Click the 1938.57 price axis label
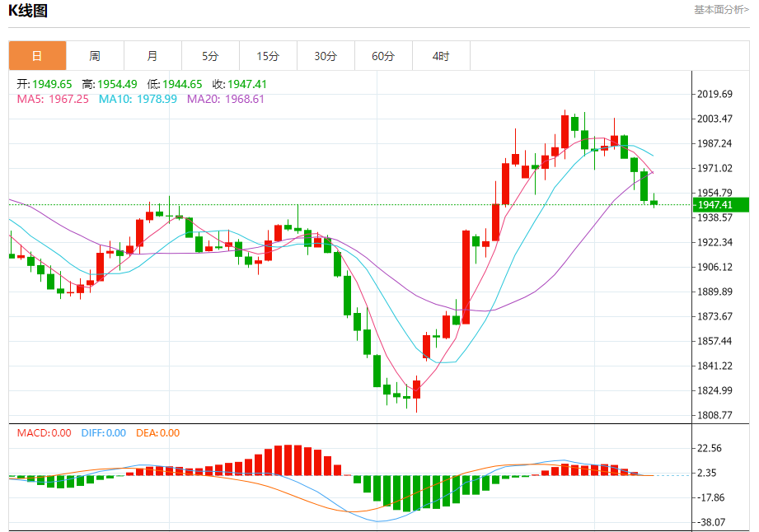 click(714, 217)
